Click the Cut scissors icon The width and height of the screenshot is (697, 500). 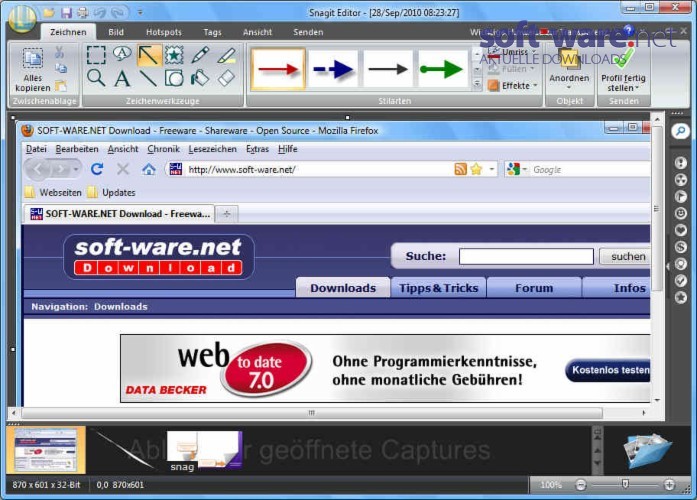click(x=60, y=52)
